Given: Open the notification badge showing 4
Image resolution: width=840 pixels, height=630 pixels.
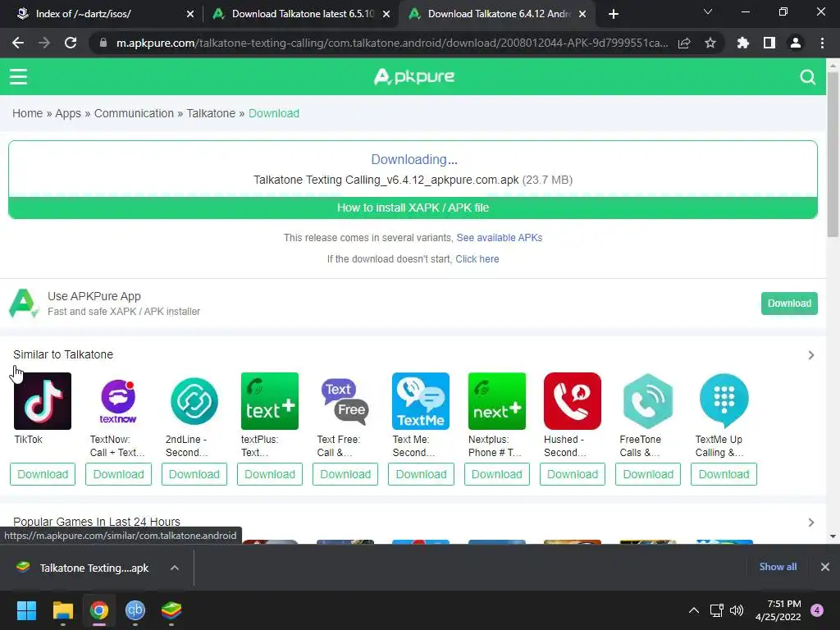Looking at the screenshot, I should (x=817, y=610).
